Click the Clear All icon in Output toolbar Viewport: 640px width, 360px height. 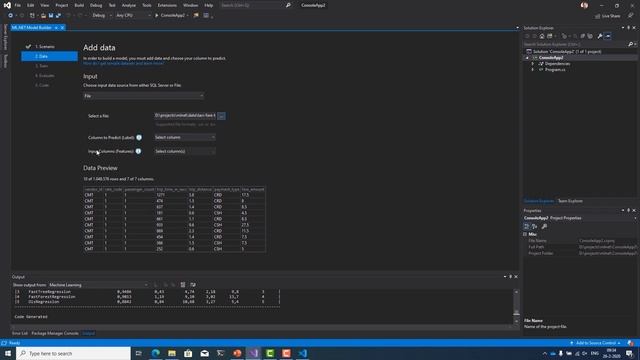[x=183, y=285]
